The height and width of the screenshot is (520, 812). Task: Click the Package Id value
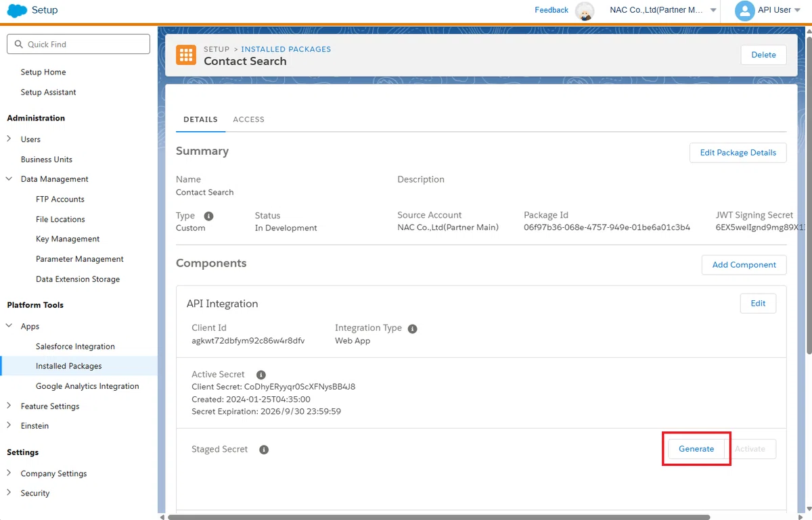[607, 228]
